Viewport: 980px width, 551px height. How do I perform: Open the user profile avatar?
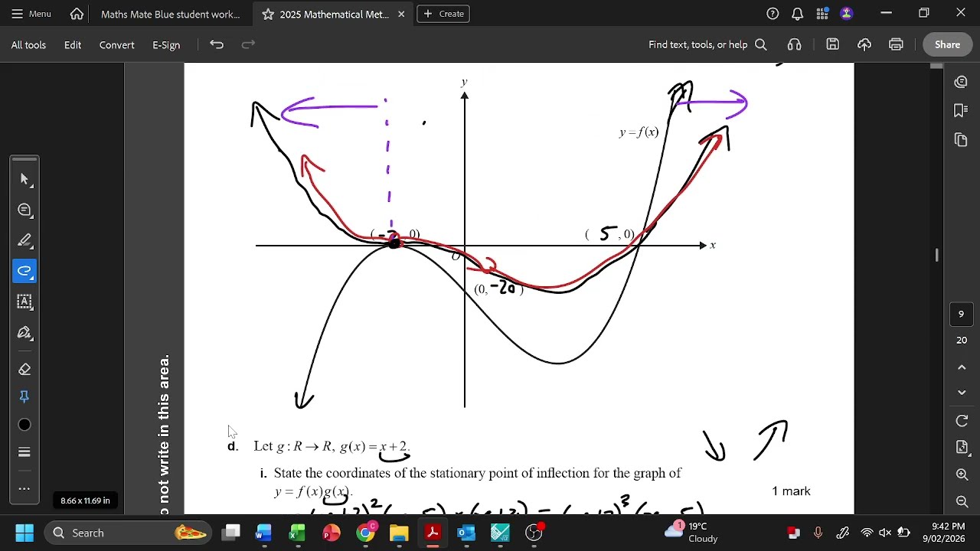(x=846, y=14)
